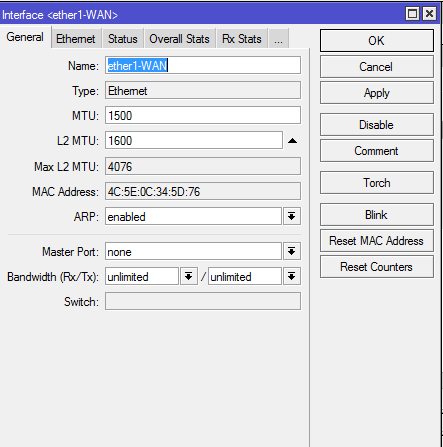Image resolution: width=443 pixels, height=447 pixels.
Task: Apply the interface settings
Action: point(377,93)
